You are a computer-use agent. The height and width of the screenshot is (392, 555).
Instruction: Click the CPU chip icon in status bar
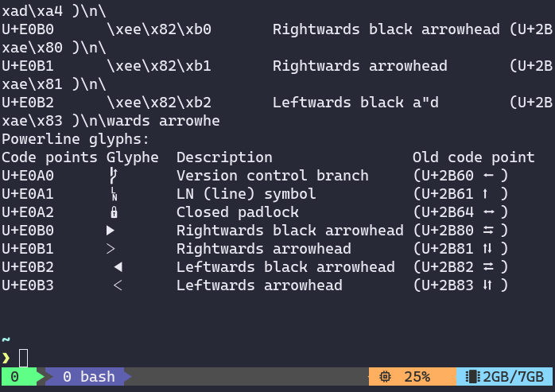click(385, 377)
